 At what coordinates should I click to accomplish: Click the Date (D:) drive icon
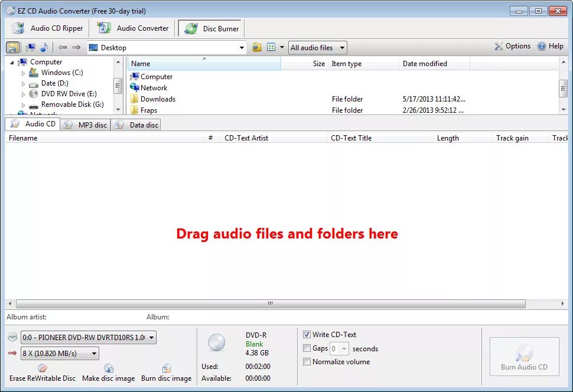(x=34, y=84)
